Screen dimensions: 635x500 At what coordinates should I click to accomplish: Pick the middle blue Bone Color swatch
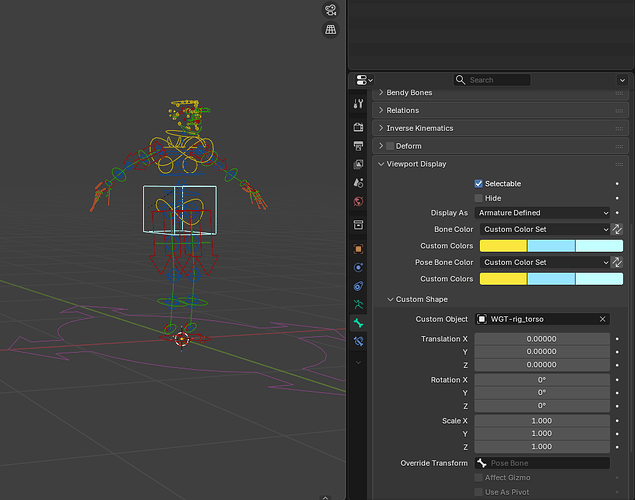[551, 246]
